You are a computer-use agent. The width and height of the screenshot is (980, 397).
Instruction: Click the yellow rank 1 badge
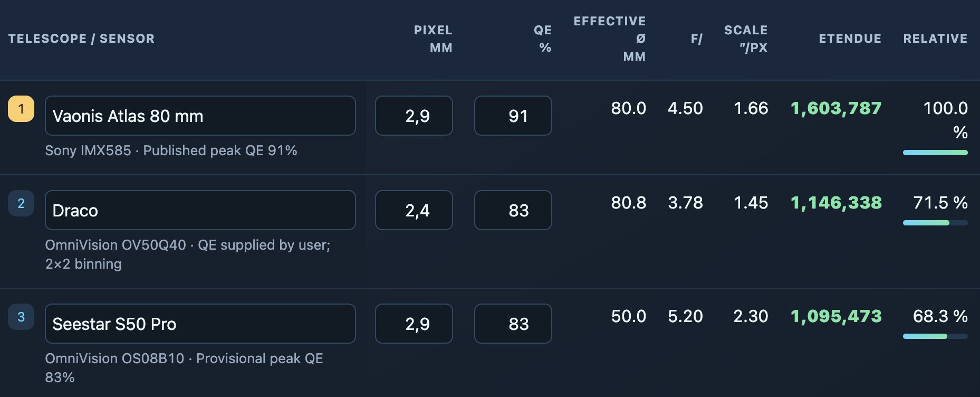point(21,109)
